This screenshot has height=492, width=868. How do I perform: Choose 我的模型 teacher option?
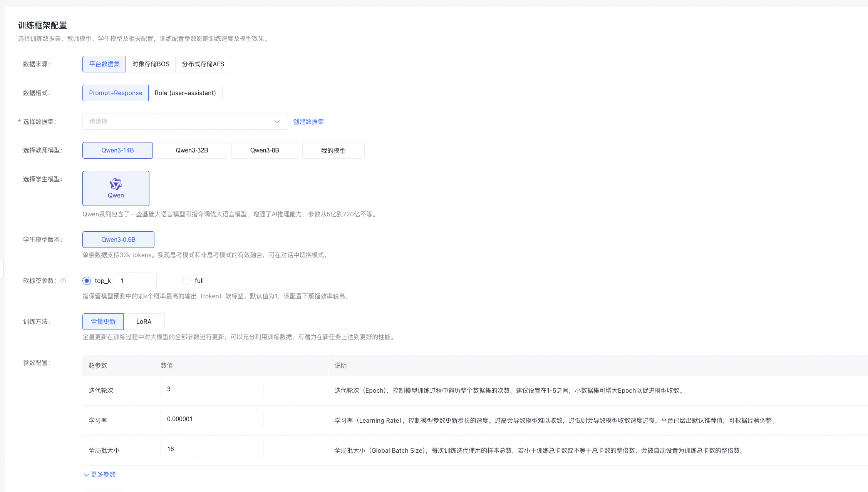[333, 150]
